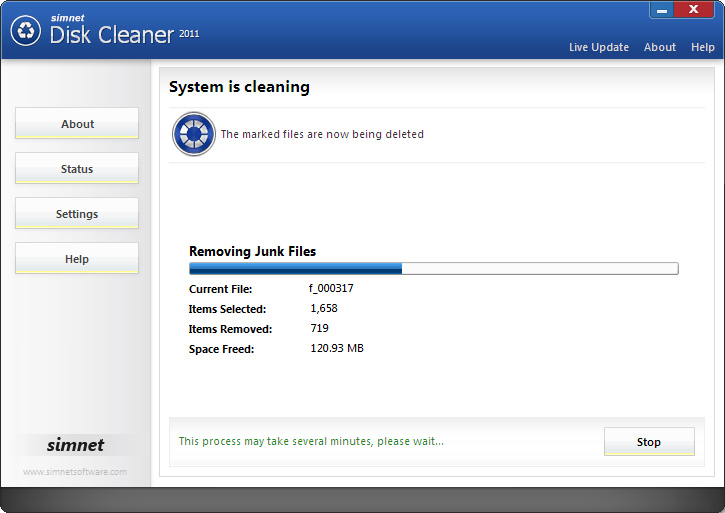Click the Disk Cleaner recycle logo icon
Image resolution: width=725 pixels, height=513 pixels.
[x=25, y=31]
